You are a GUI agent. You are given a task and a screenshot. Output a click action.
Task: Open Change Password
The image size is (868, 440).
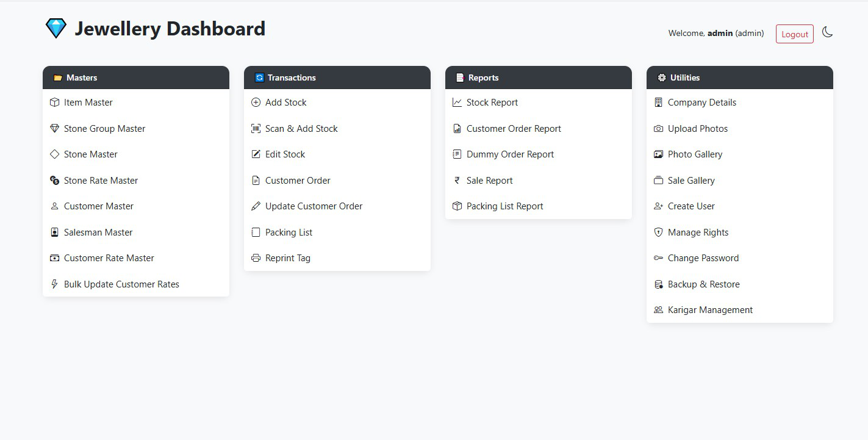click(x=703, y=258)
